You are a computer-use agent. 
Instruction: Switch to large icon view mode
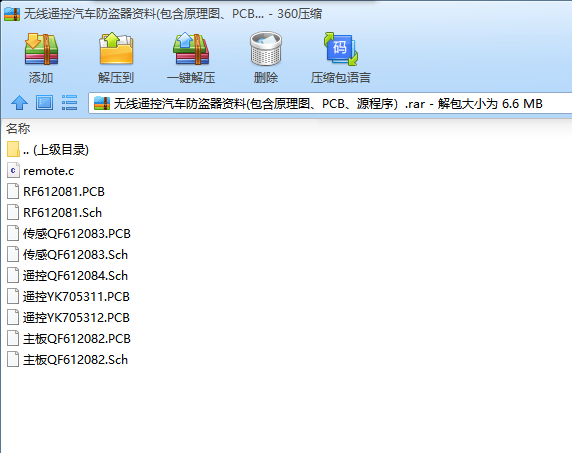pyautogui.click(x=44, y=102)
